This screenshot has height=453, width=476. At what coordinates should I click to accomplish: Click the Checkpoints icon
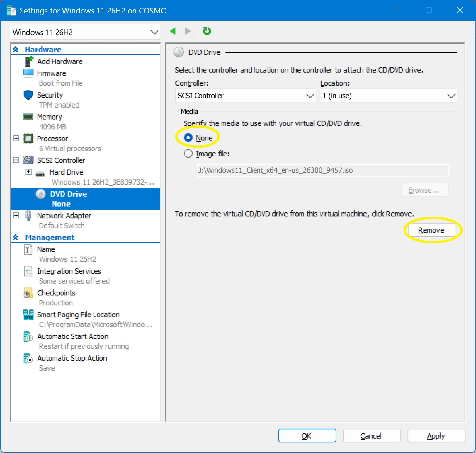coord(28,293)
